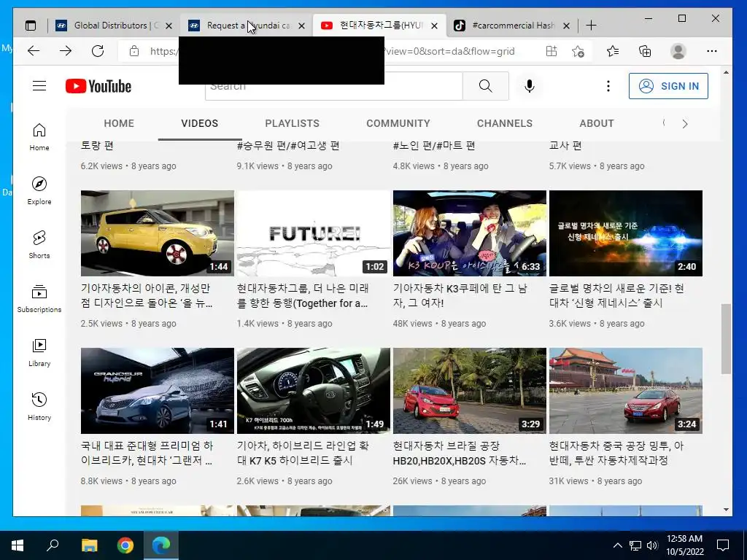View site information lock icon
This screenshot has width=747, height=560.
(x=134, y=51)
